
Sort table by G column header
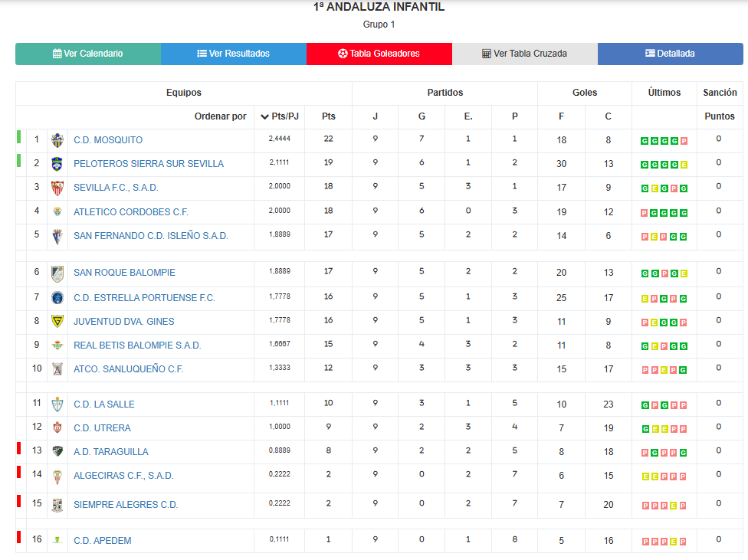click(422, 117)
